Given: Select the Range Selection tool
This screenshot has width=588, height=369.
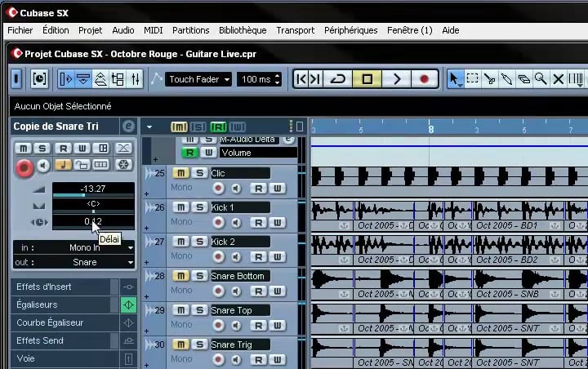Looking at the screenshot, I should [472, 78].
